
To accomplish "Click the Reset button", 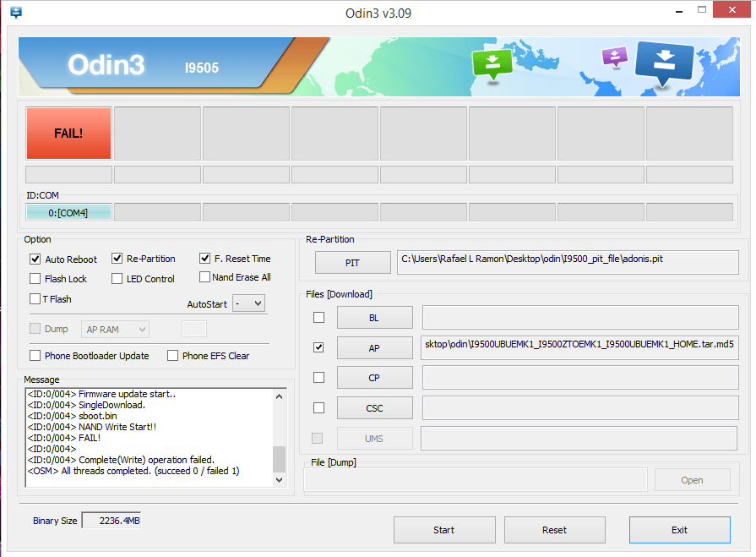I will (555, 530).
